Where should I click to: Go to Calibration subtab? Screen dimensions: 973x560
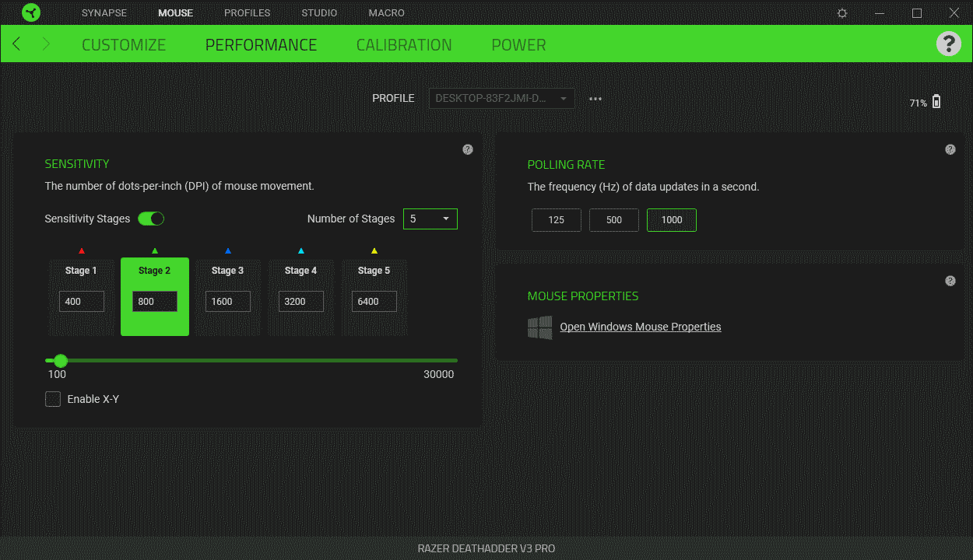tap(404, 45)
